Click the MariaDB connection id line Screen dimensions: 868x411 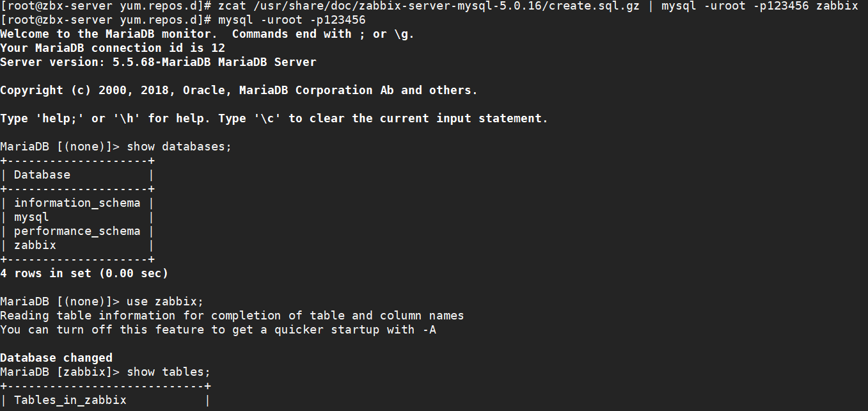(113, 48)
